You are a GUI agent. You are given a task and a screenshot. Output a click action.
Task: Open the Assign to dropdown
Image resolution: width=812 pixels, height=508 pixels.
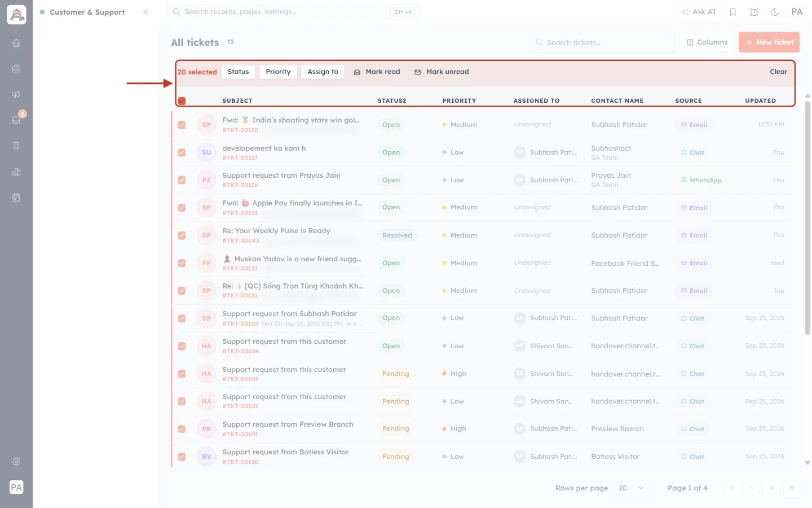point(323,72)
